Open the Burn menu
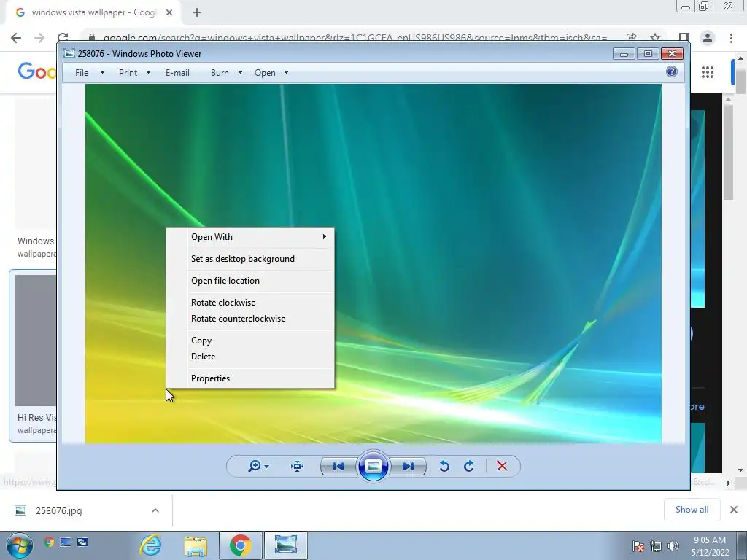Screen dimensions: 747x560 220,73
